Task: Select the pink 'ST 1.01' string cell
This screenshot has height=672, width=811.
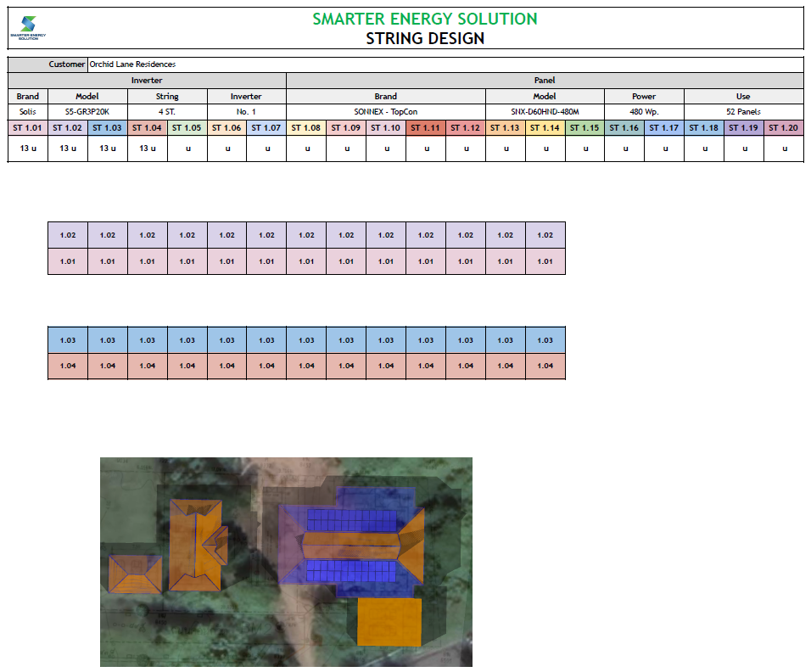Action: (x=28, y=128)
